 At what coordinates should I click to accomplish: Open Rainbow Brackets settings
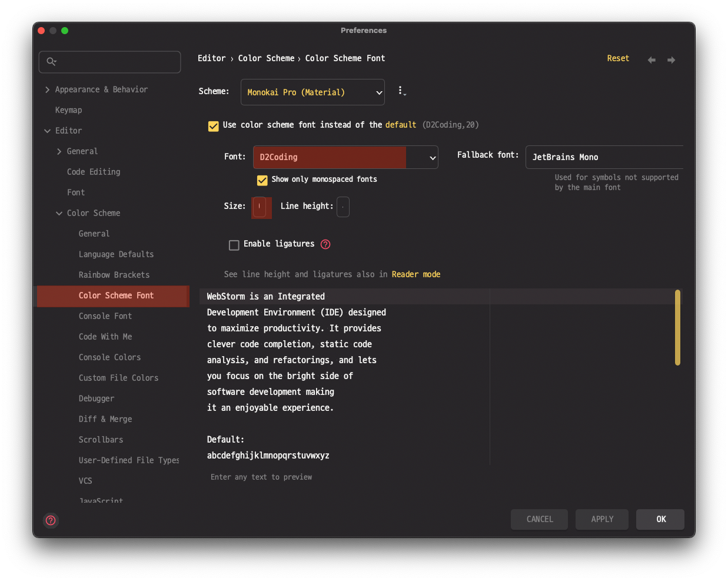tap(114, 275)
